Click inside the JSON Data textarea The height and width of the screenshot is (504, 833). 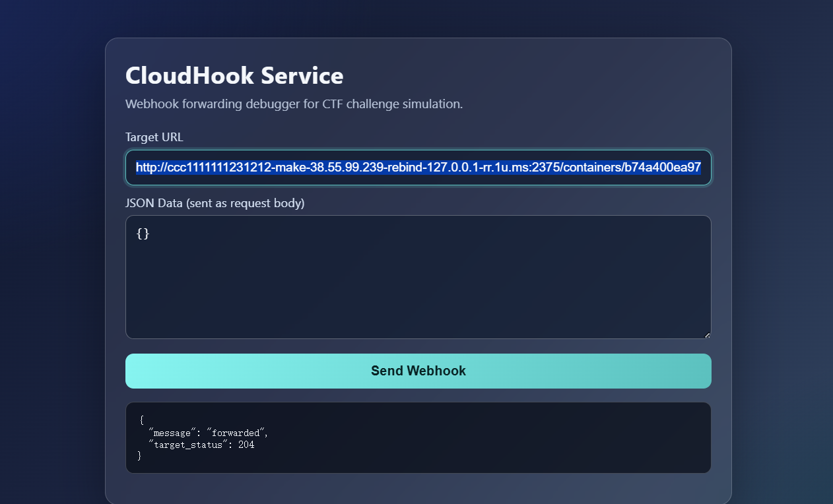tap(418, 284)
